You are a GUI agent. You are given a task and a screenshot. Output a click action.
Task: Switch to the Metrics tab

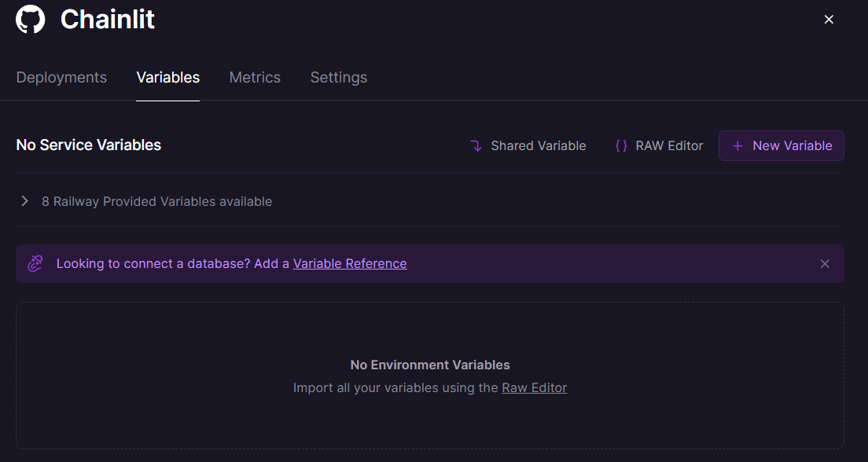(x=255, y=78)
